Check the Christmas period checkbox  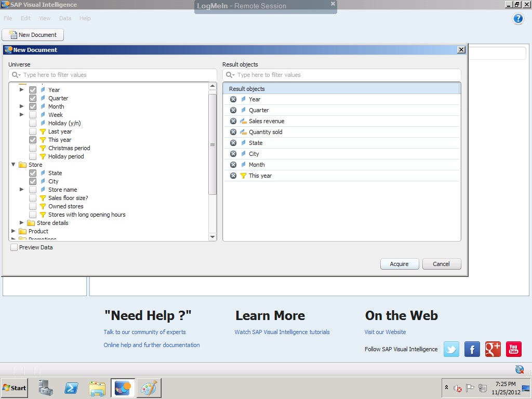click(x=33, y=148)
